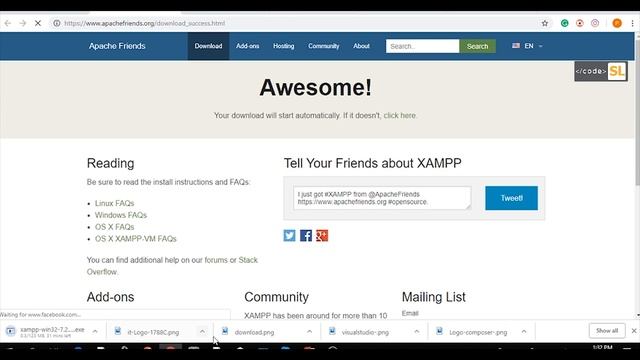Click the 'Reading' heading

(x=110, y=163)
